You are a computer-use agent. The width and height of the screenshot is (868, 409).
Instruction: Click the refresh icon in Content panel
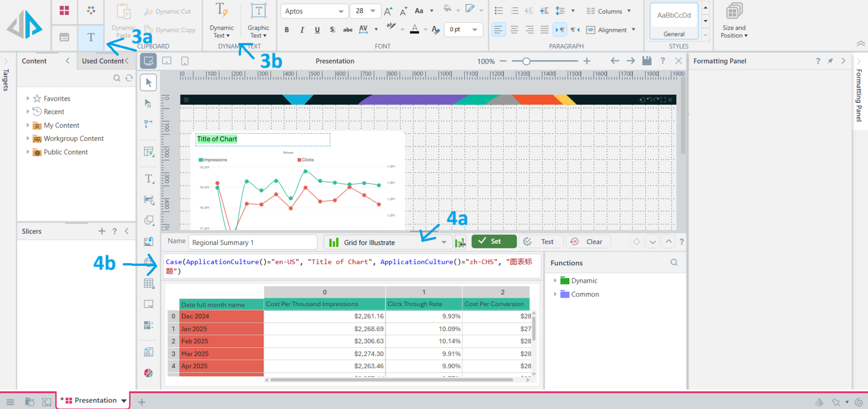pos(129,78)
